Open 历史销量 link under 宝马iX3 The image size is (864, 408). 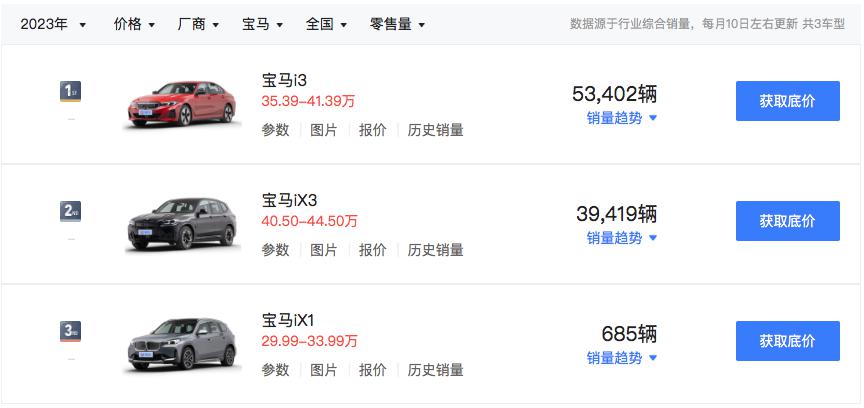435,250
